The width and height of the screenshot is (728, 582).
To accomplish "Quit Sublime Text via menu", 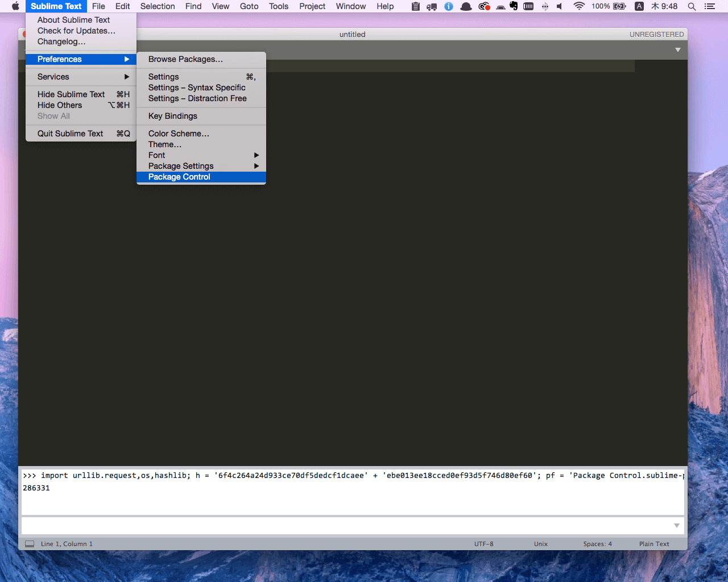I will point(81,134).
